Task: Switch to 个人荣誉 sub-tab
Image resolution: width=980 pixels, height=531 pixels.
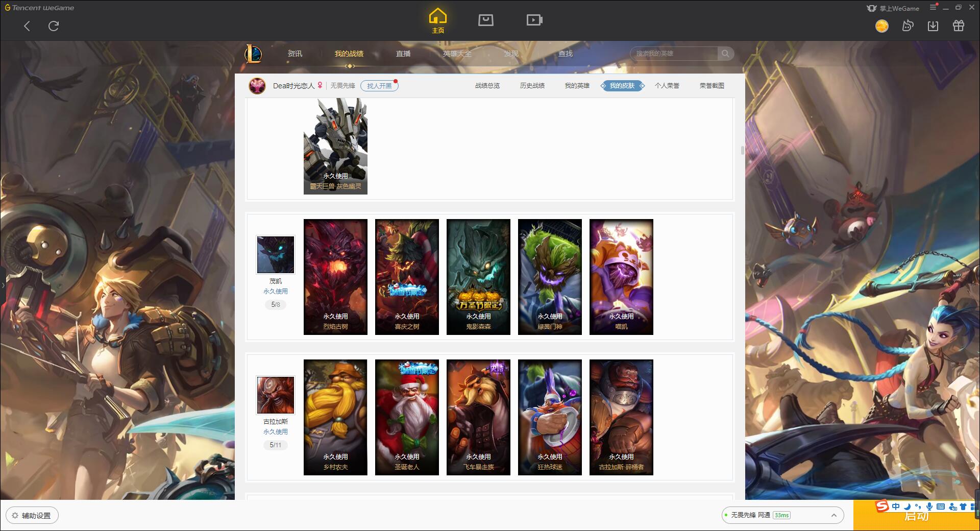Action: tap(667, 86)
